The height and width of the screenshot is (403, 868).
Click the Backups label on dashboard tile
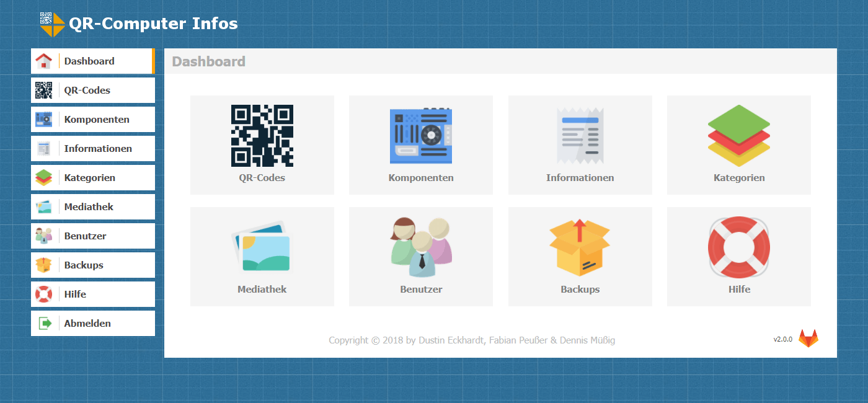pos(580,290)
